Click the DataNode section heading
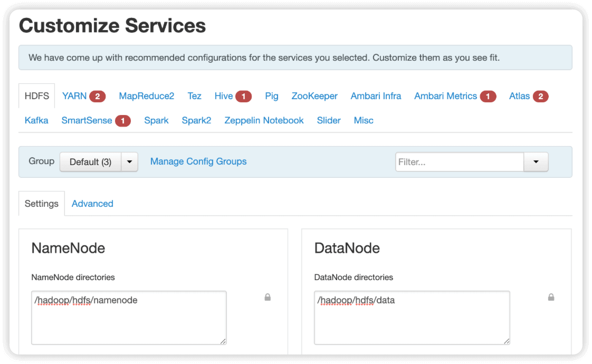Image resolution: width=592 pixels, height=364 pixels. click(x=347, y=248)
